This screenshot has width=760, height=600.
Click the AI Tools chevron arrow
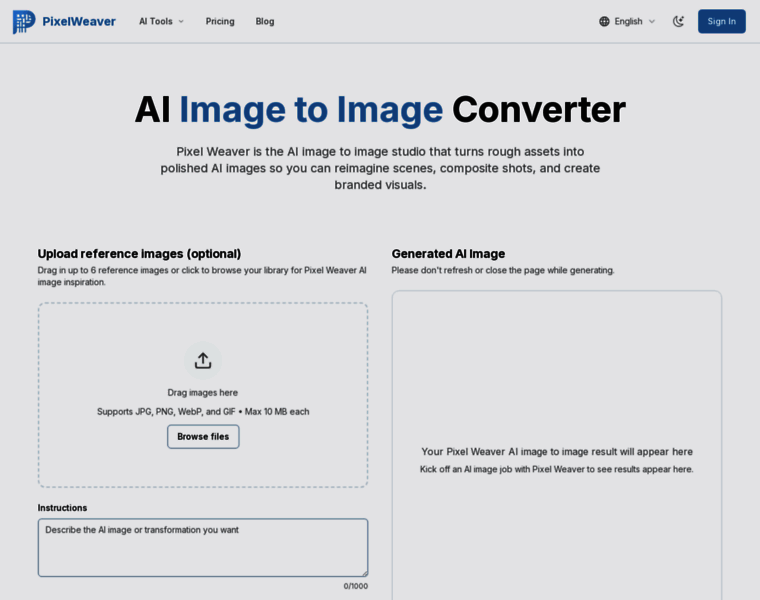(181, 21)
